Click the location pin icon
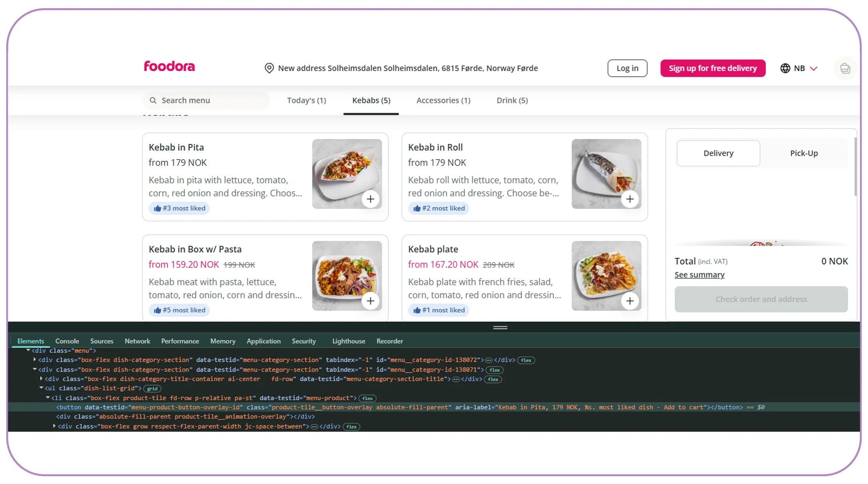Viewport: 868px width, 484px height. pos(269,68)
